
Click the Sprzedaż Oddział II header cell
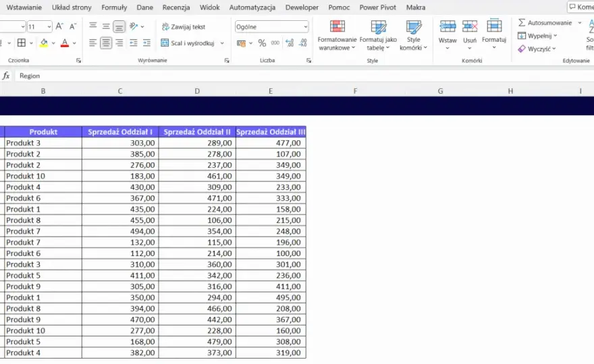click(197, 131)
